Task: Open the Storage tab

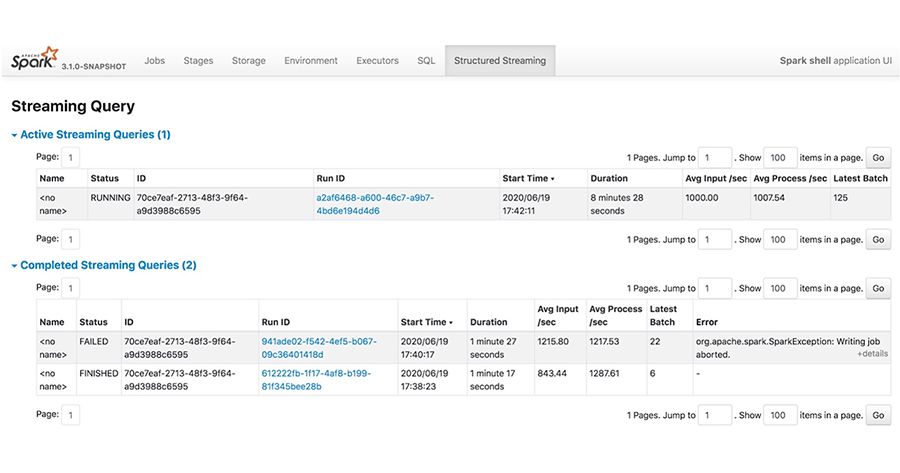Action: pyautogui.click(x=248, y=61)
